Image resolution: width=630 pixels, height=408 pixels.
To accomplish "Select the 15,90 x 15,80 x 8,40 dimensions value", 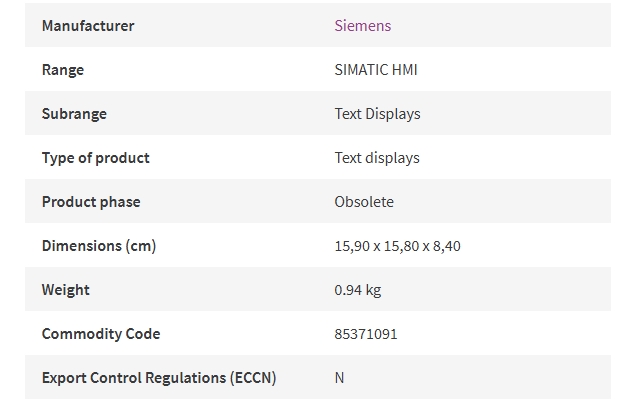I will pyautogui.click(x=397, y=246).
